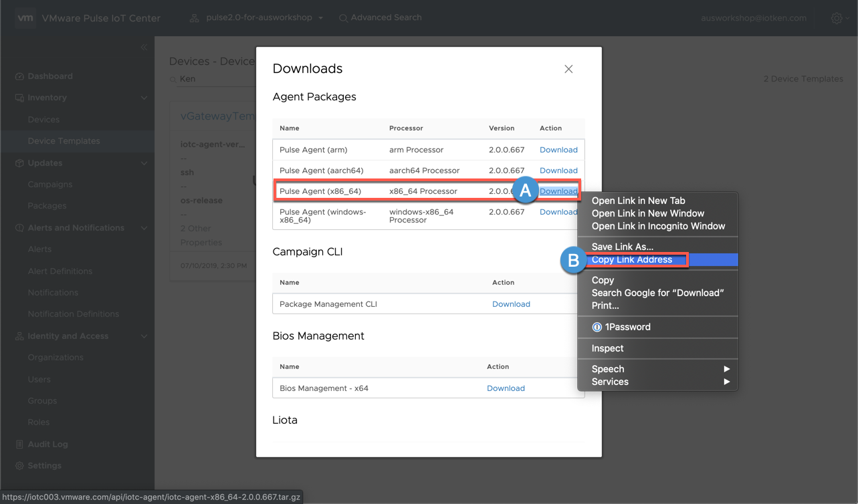Download Bios Management - x64
The image size is (858, 504).
[x=506, y=388]
